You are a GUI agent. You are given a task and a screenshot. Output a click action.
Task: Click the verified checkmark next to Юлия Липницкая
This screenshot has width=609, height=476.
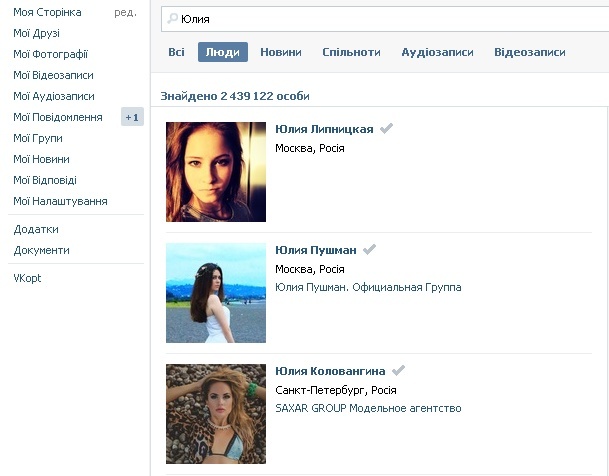coord(387,128)
